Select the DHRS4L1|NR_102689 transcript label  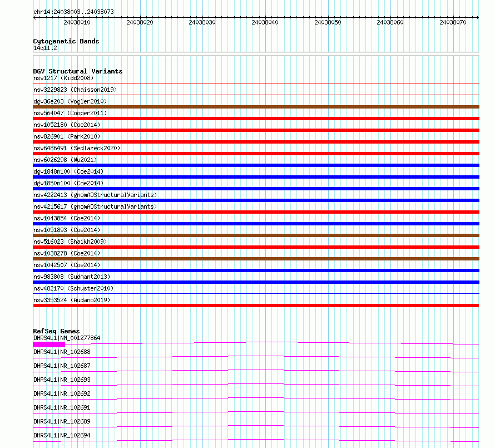click(x=62, y=421)
